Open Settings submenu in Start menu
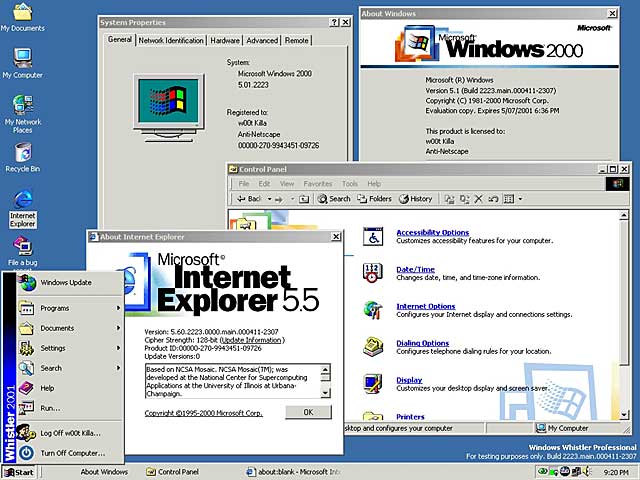This screenshot has width=640, height=480. coord(70,348)
